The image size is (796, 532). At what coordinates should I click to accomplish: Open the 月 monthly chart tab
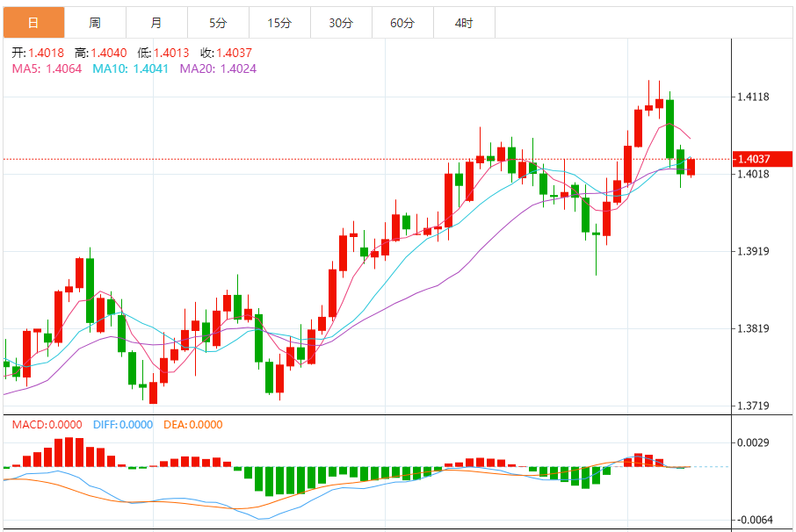click(x=156, y=23)
